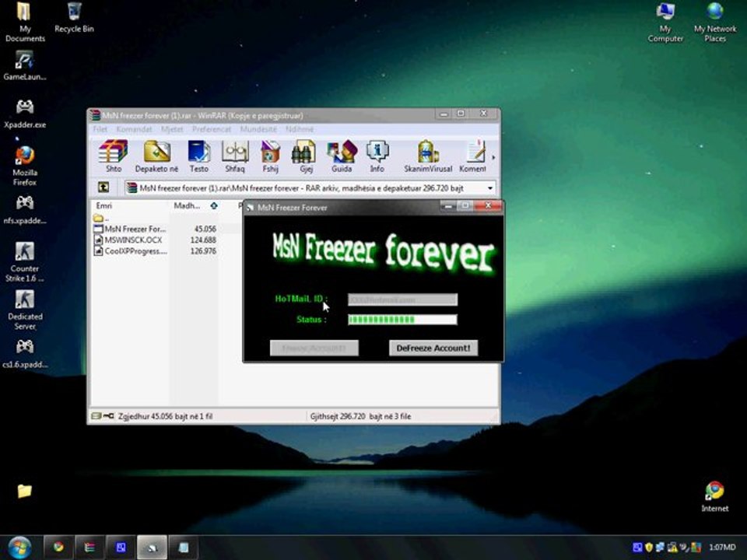
Task: Open the Mundësitë menu
Action: [x=258, y=129]
